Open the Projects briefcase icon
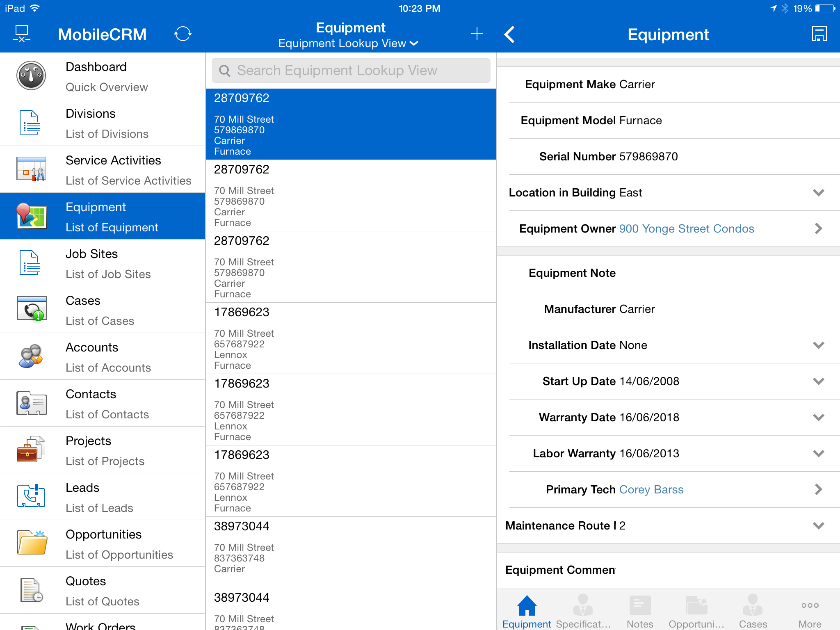The width and height of the screenshot is (840, 630). [x=31, y=450]
